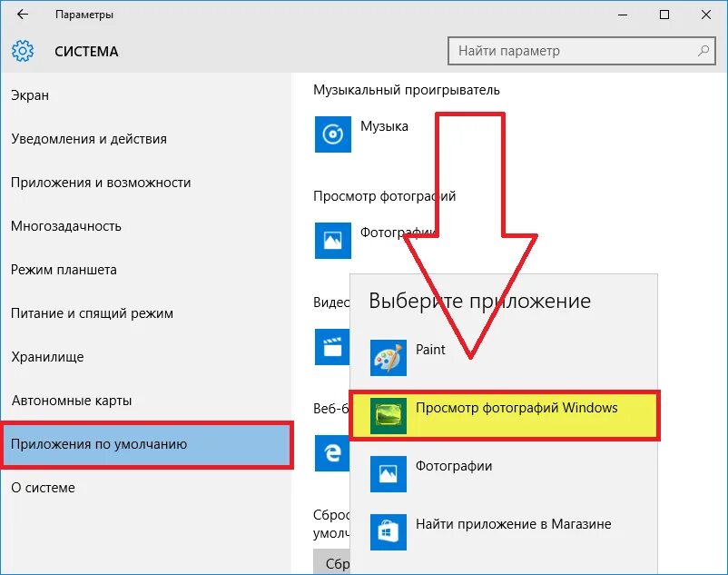The image size is (728, 575).
Task: Open the Settings gear icon
Action: pos(23,51)
